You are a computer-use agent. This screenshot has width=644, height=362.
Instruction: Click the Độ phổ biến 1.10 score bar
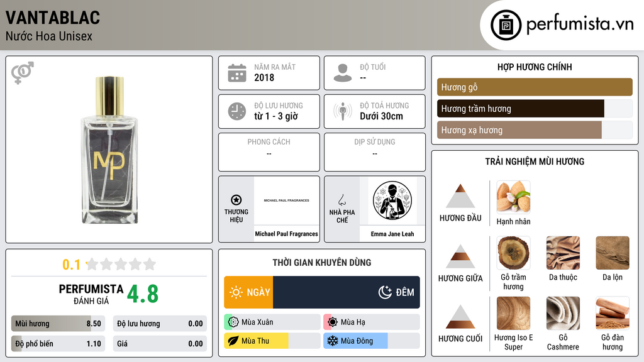(x=58, y=344)
